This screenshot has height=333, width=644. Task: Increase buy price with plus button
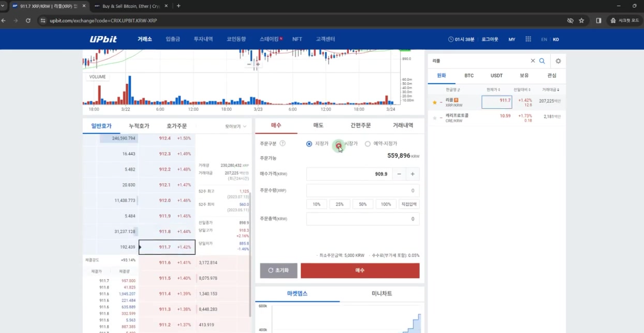(413, 174)
